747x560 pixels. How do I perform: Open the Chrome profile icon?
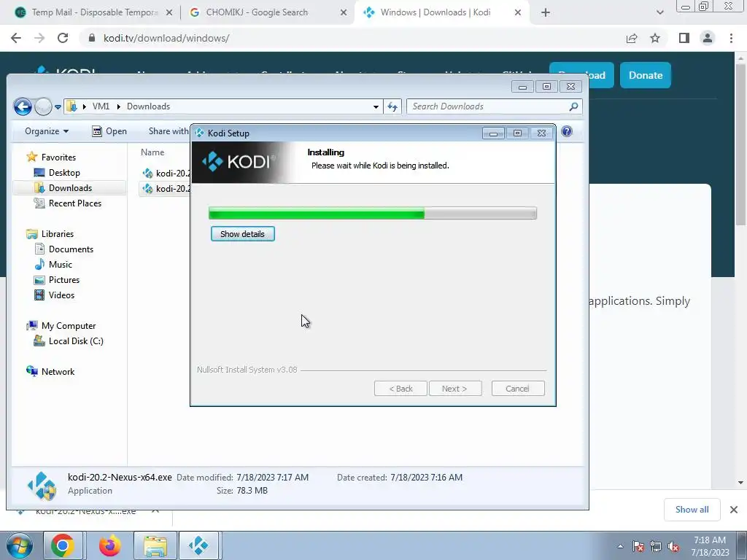pos(708,38)
